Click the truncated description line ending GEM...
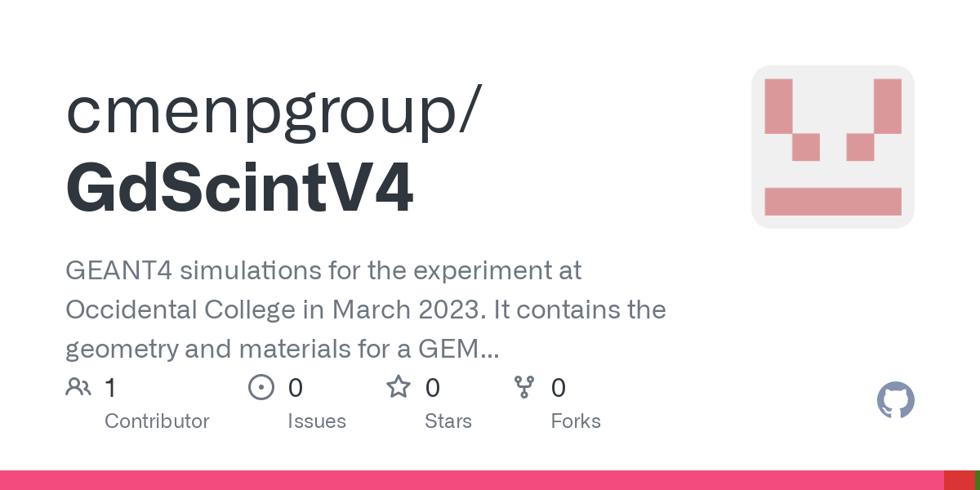 point(282,350)
